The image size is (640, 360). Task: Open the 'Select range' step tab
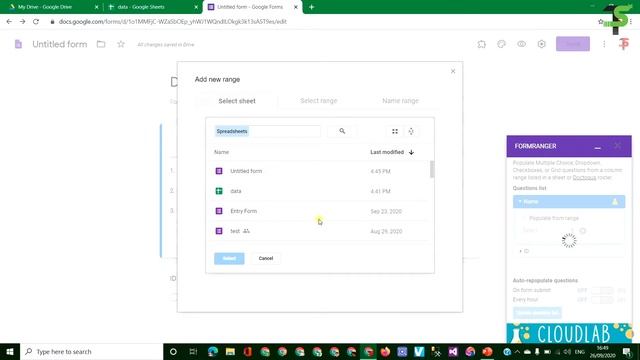coord(319,101)
